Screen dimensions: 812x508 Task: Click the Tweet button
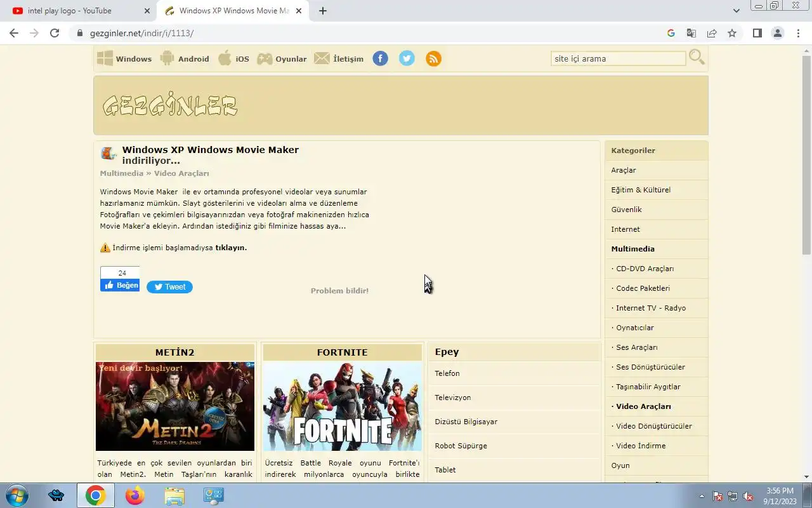(169, 287)
